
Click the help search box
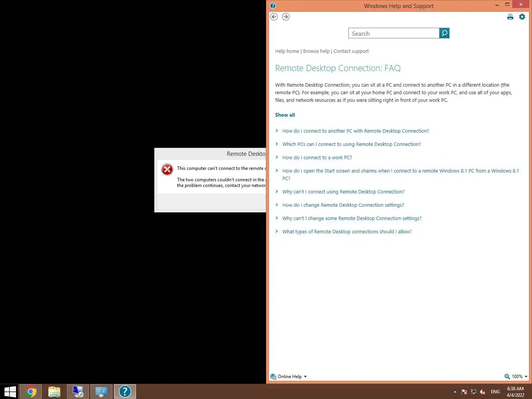point(394,33)
